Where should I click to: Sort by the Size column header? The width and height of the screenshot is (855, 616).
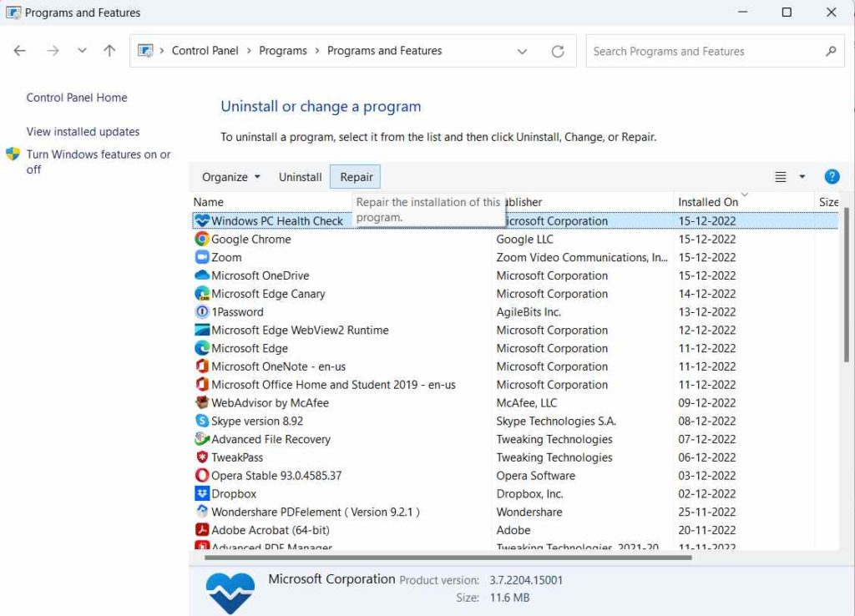(x=827, y=202)
